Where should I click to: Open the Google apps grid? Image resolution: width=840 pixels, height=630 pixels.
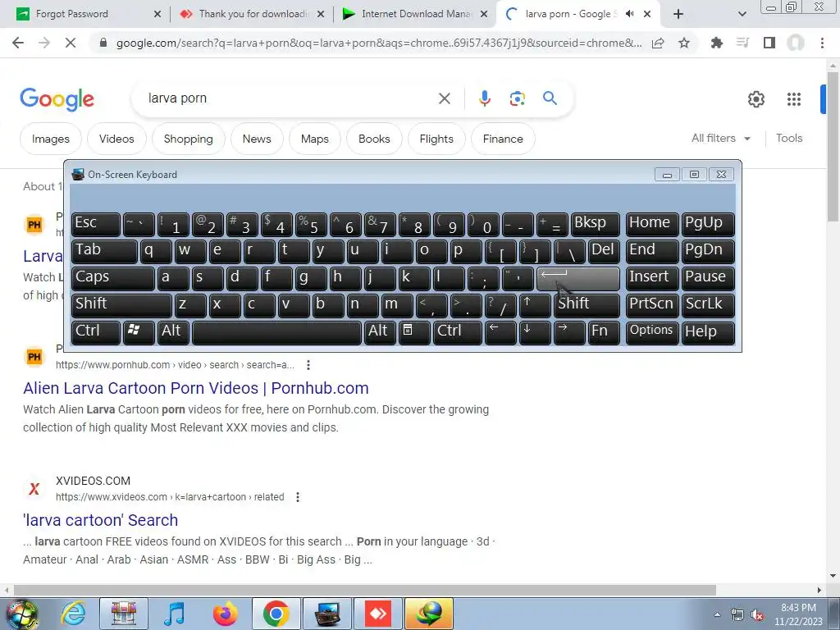pyautogui.click(x=794, y=99)
